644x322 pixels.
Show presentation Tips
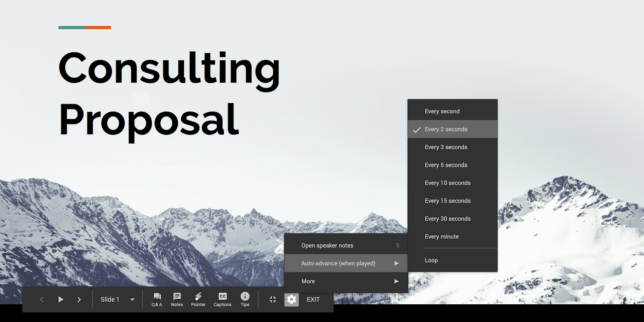[x=245, y=299]
